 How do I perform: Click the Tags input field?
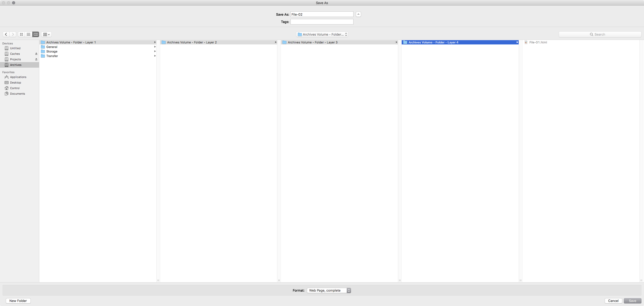[x=322, y=22]
